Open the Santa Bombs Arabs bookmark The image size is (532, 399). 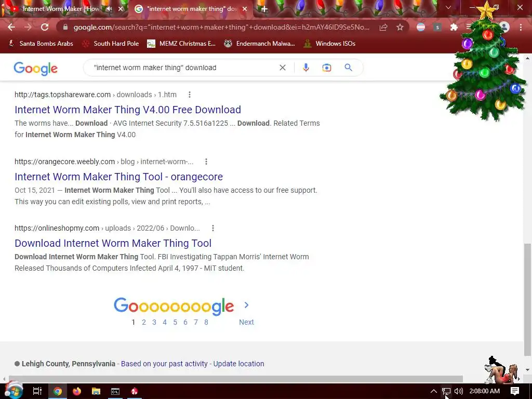(41, 44)
